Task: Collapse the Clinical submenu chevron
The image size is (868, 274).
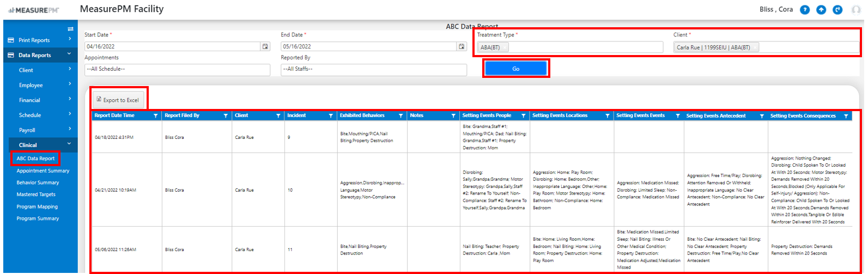Action: [69, 144]
